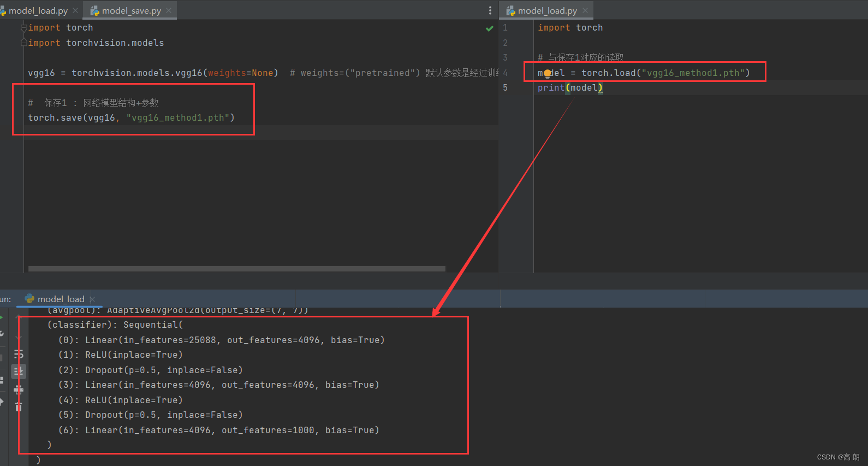Close the model_load Run tab
Viewport: 868px width, 466px height.
(x=92, y=299)
